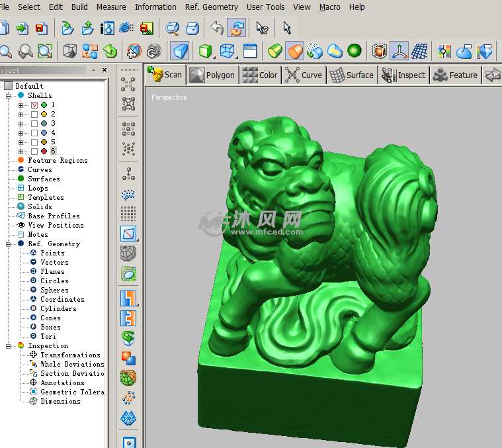Click the red and blue cubes sidebar icon
502x448 pixels.
129,358
